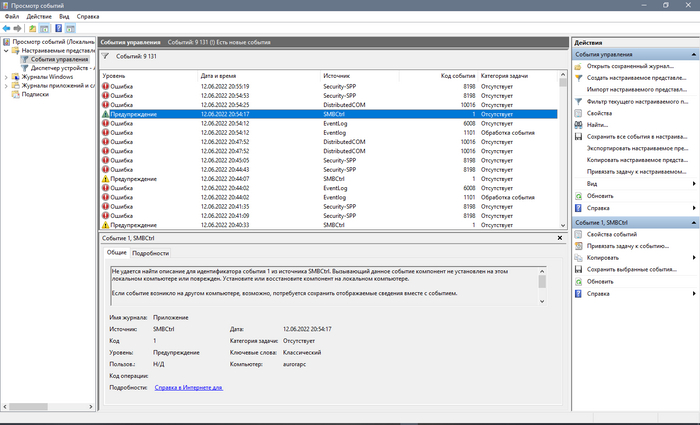Open 'Свойства событий' in the event actions
This screenshot has height=425, width=700.
614,234
